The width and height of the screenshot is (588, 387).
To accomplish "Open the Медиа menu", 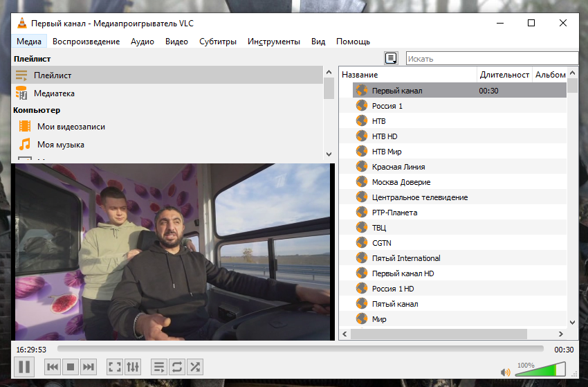I will [x=29, y=42].
